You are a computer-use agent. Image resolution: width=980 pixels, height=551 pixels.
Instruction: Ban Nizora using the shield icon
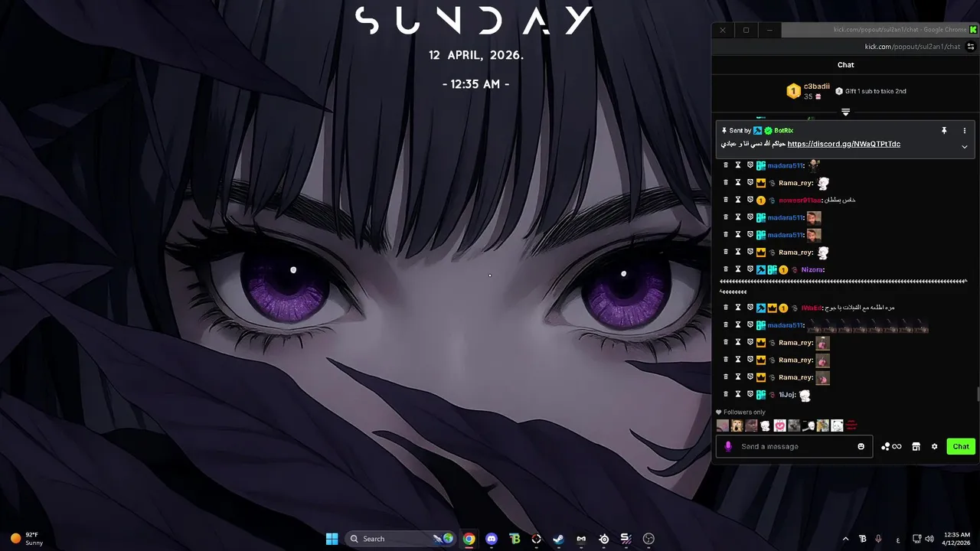point(750,269)
